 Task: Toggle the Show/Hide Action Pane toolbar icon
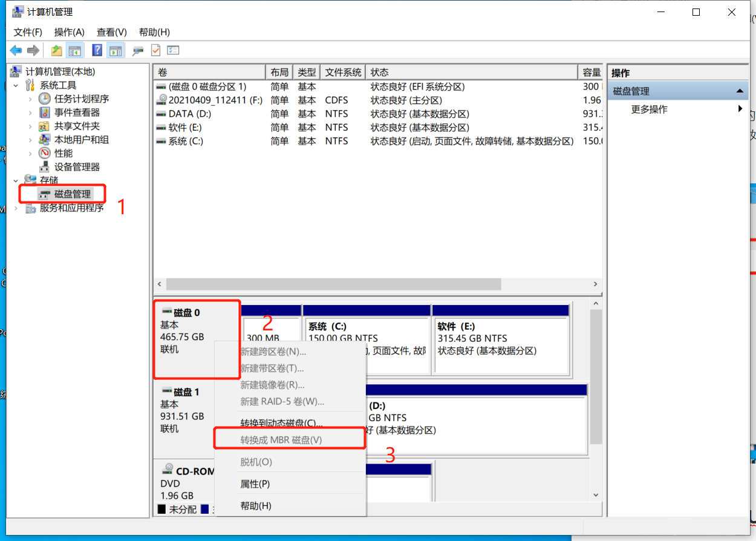pyautogui.click(x=116, y=51)
